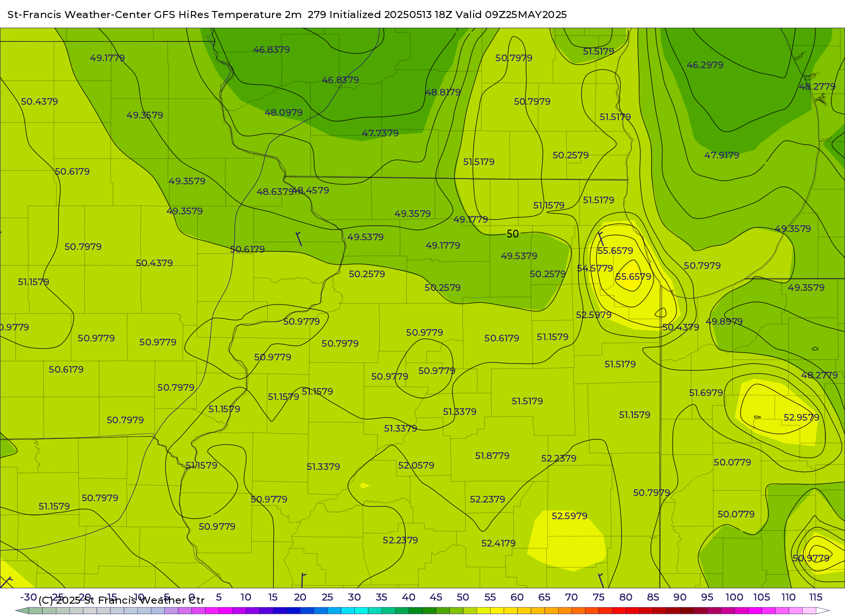Viewport: 845px width, 616px height.
Task: Click the legend scale label 100
Action: [x=734, y=598]
